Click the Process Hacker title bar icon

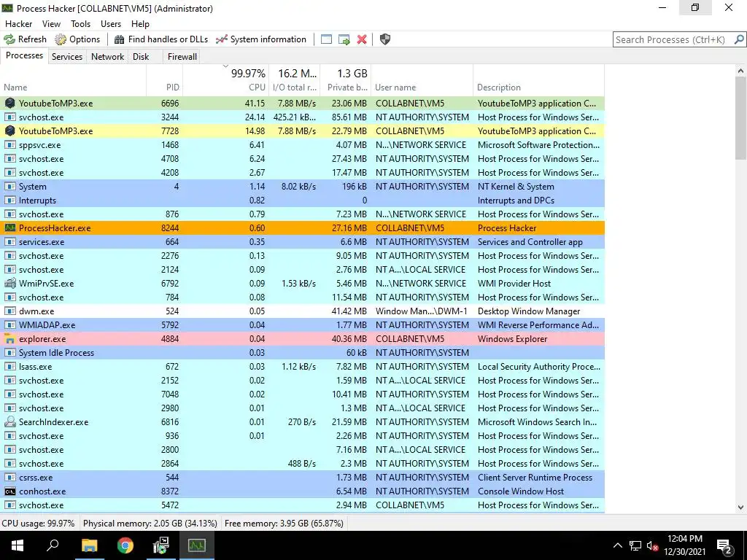tap(7, 8)
